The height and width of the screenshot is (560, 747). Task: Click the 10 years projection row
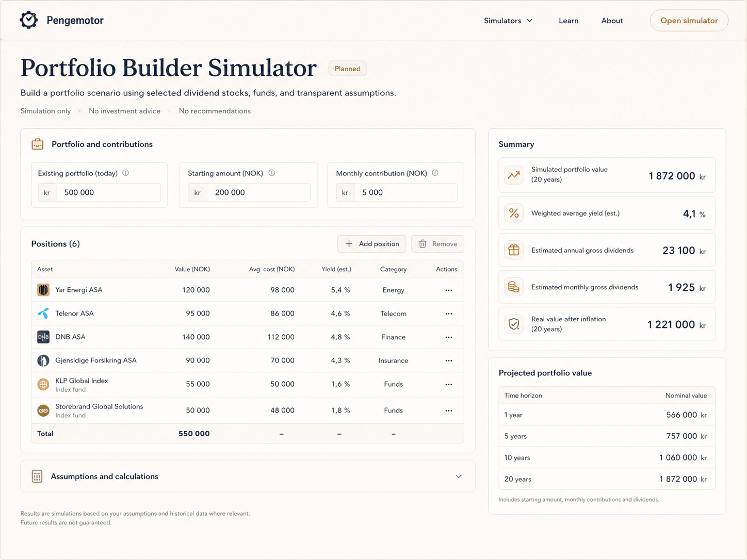click(x=607, y=458)
